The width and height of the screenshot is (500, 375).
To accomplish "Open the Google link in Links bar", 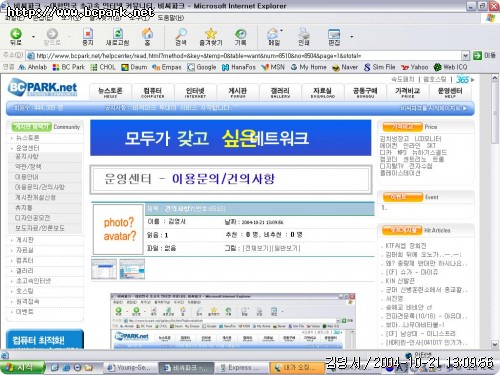I will click(202, 67).
